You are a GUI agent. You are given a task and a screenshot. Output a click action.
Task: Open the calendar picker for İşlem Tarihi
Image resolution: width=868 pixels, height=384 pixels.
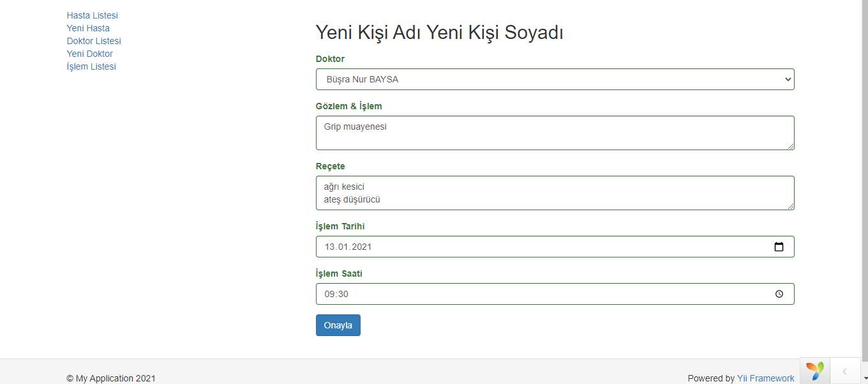pos(779,247)
